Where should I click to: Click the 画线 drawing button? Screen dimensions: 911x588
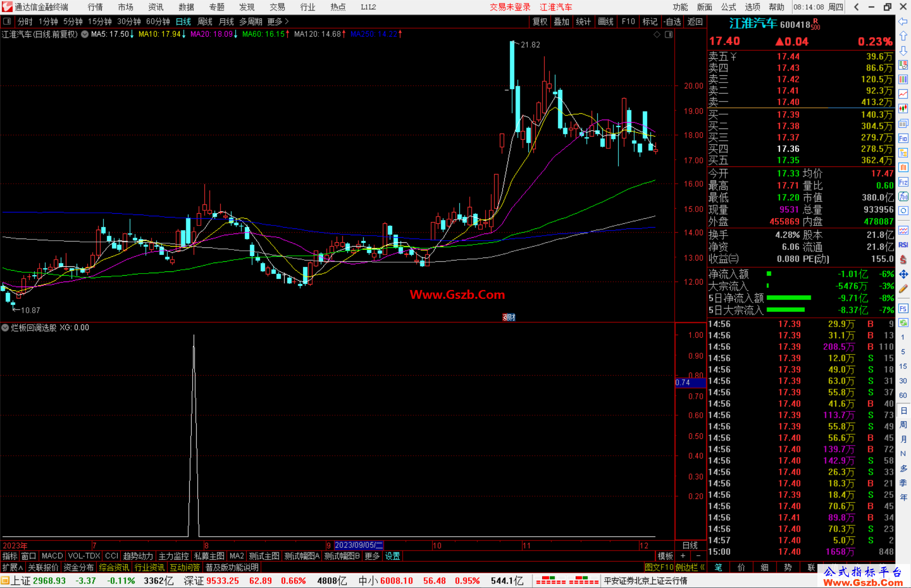point(606,21)
